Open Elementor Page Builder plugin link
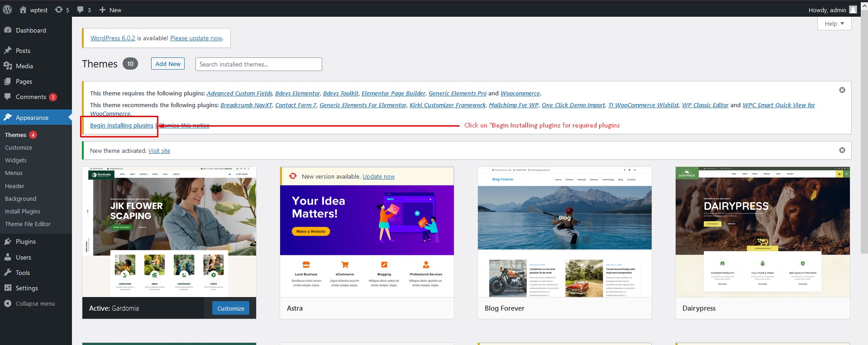868x345 pixels. (x=393, y=93)
